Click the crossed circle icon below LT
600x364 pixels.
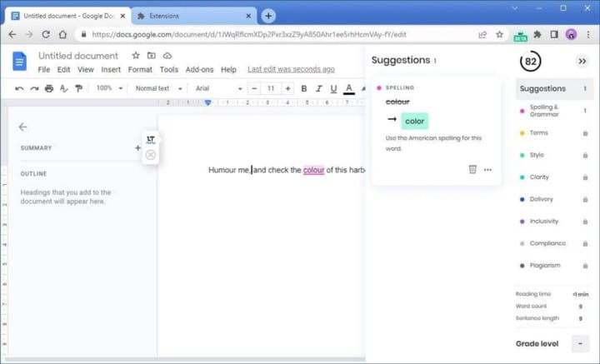[151, 155]
